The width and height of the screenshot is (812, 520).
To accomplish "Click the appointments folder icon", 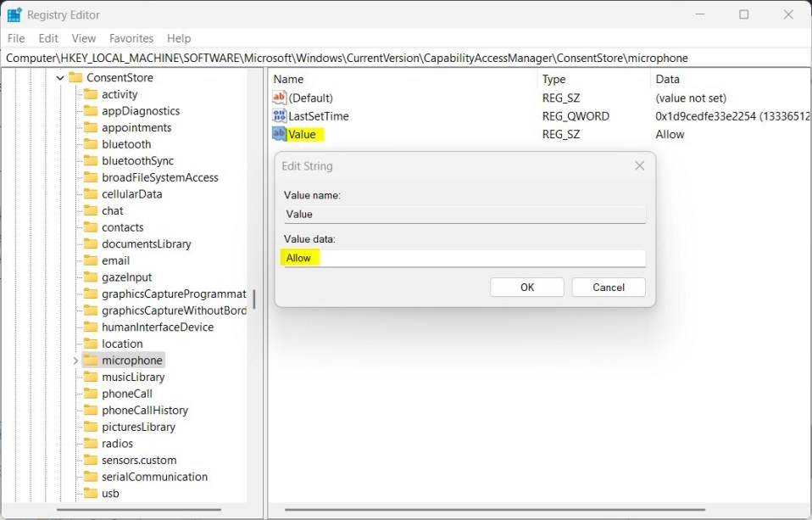I will pos(91,127).
